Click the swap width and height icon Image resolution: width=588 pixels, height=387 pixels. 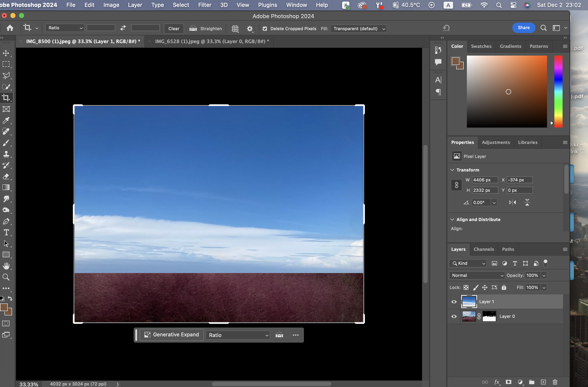point(123,28)
